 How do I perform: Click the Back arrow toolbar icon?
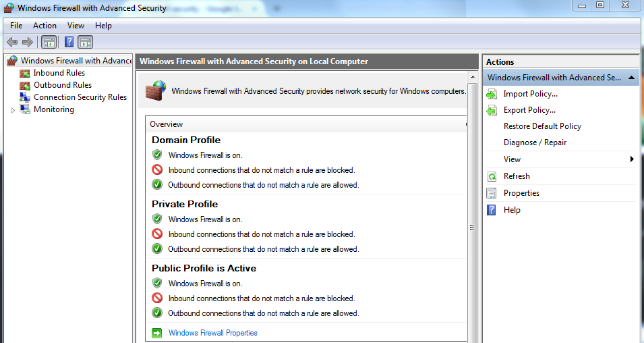tap(12, 42)
